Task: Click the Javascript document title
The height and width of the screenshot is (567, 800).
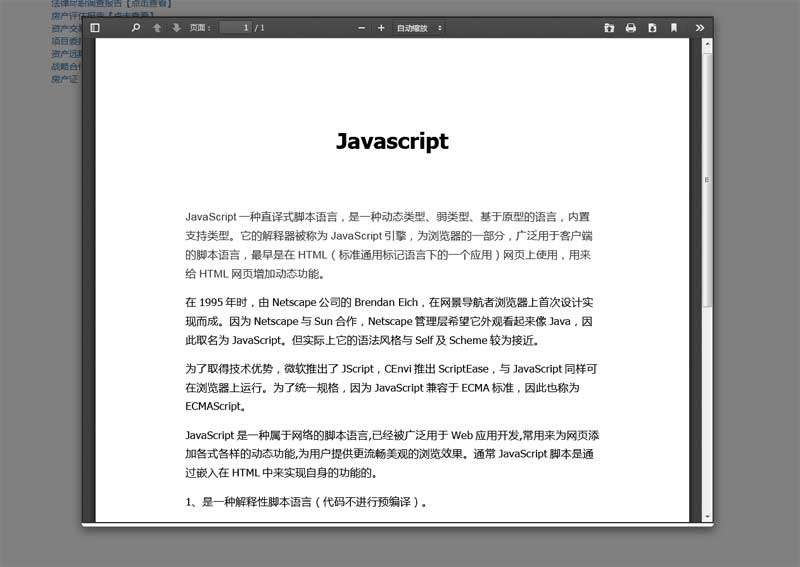Action: 392,142
